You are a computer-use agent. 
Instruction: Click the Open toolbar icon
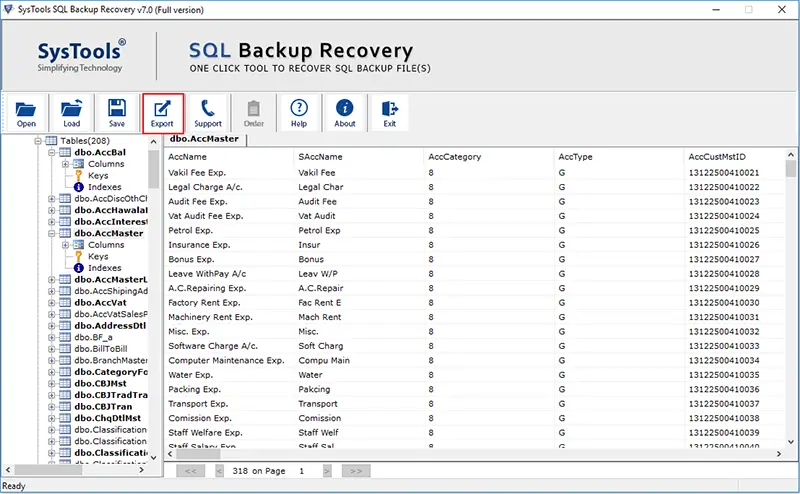pos(26,113)
